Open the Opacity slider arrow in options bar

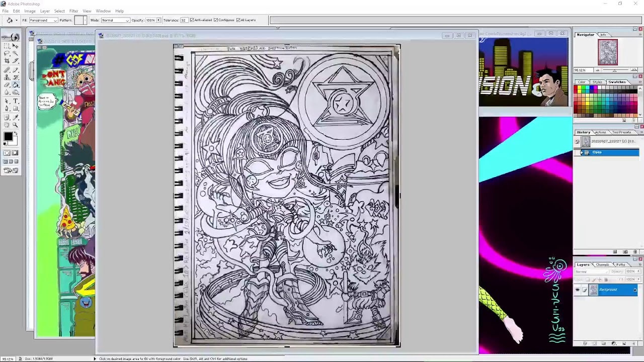pos(158,20)
